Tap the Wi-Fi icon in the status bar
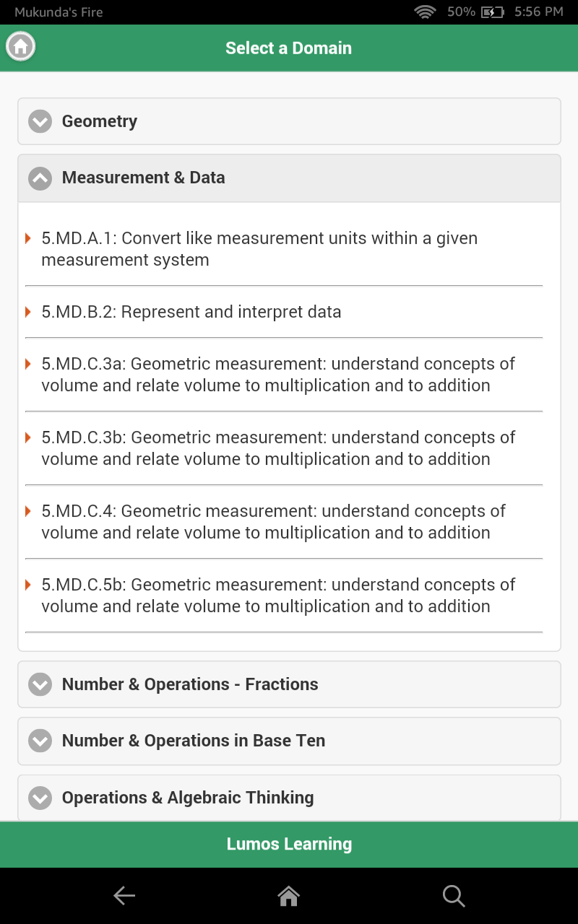The image size is (578, 924). coord(425,12)
